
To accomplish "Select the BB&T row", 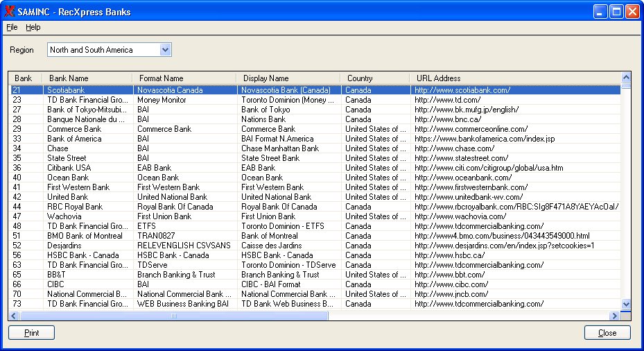I will tap(315, 275).
